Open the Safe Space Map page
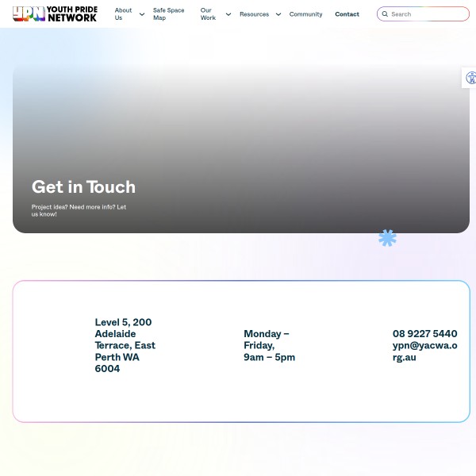 pos(168,14)
